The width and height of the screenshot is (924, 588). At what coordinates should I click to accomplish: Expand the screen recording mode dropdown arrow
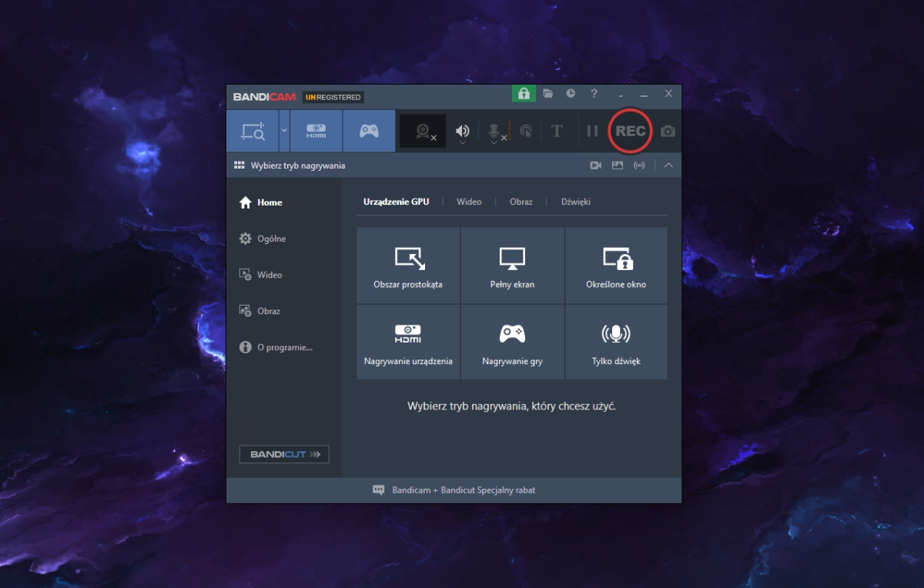coord(284,131)
